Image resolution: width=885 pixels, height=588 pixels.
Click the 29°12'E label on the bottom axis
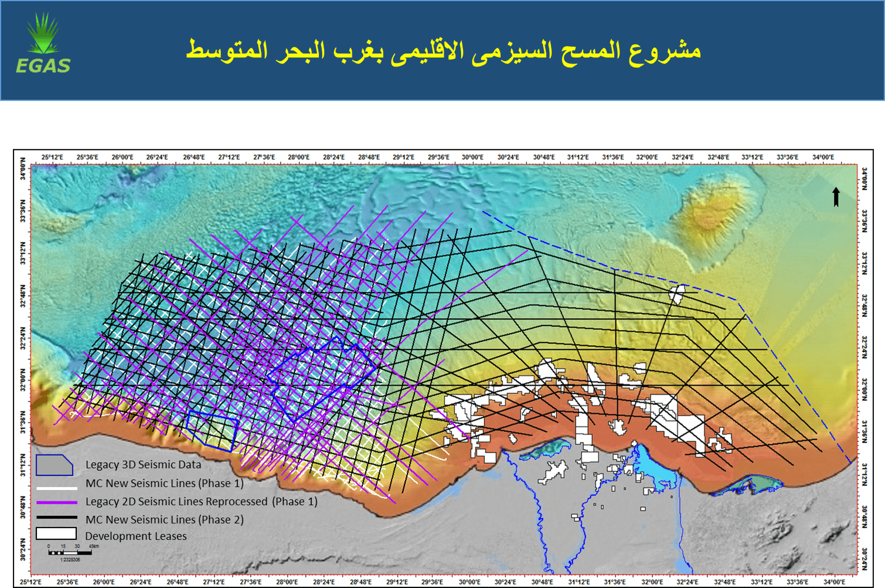tap(397, 582)
